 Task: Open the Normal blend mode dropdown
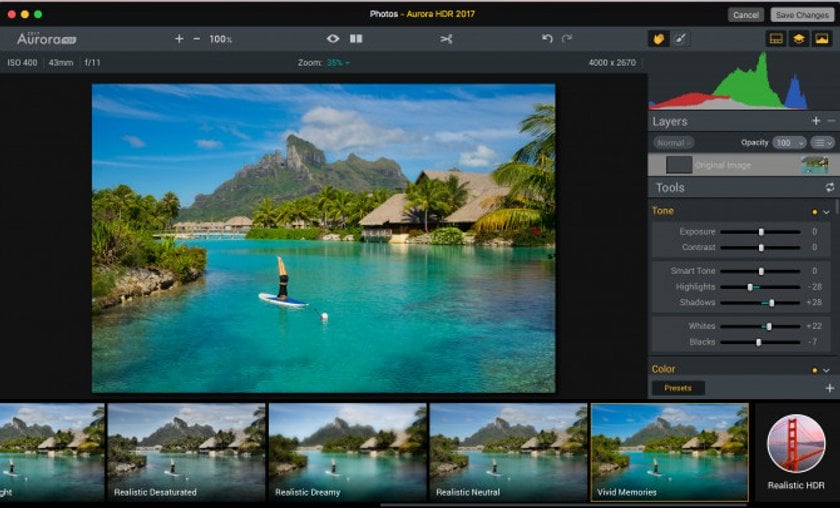click(673, 143)
